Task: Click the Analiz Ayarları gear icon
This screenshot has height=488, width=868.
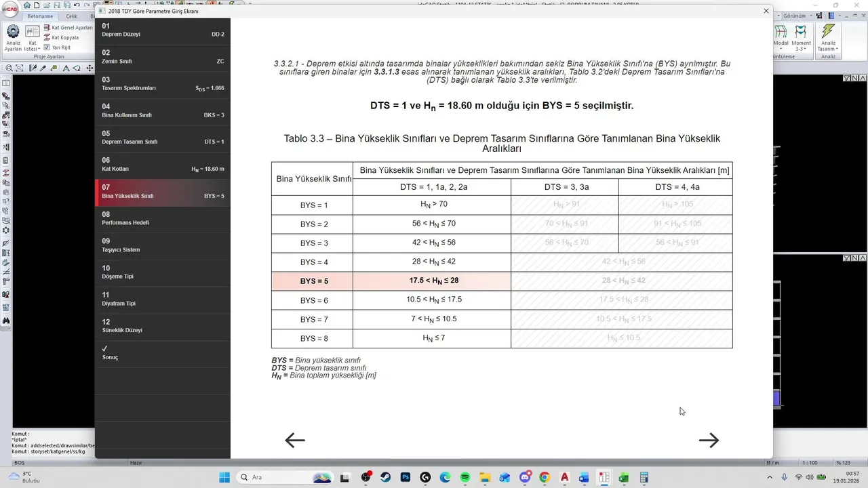Action: pyautogui.click(x=13, y=31)
